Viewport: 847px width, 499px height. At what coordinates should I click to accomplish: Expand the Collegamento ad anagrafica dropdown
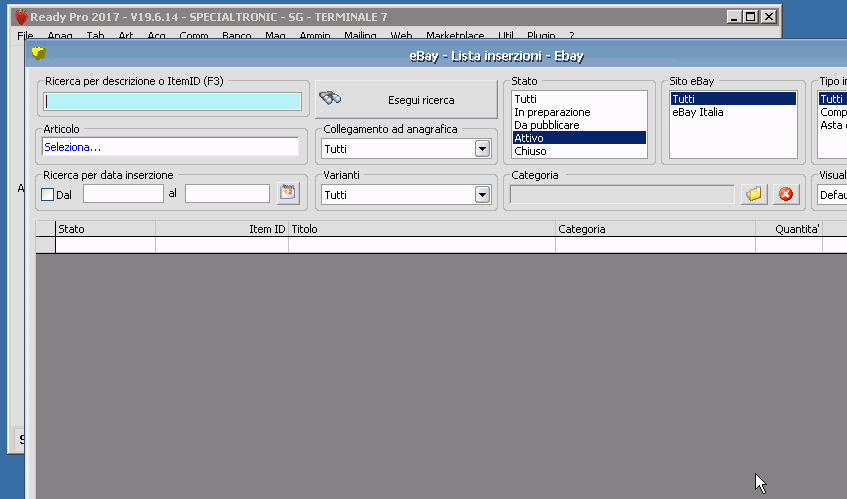click(x=482, y=149)
